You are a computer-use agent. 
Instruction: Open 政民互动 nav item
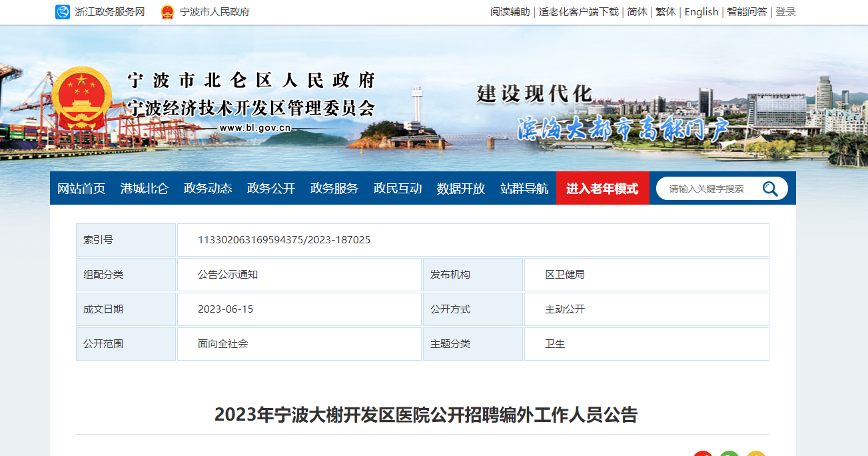coord(398,189)
